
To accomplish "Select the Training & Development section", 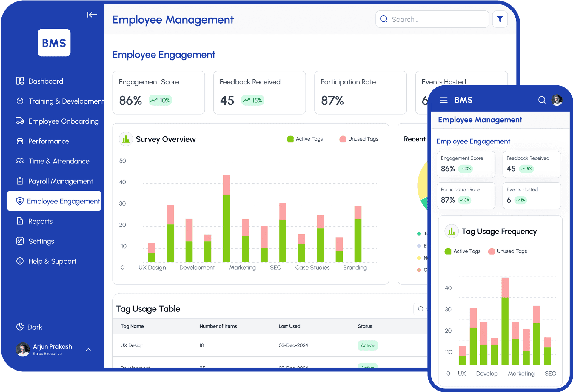I will pos(66,101).
